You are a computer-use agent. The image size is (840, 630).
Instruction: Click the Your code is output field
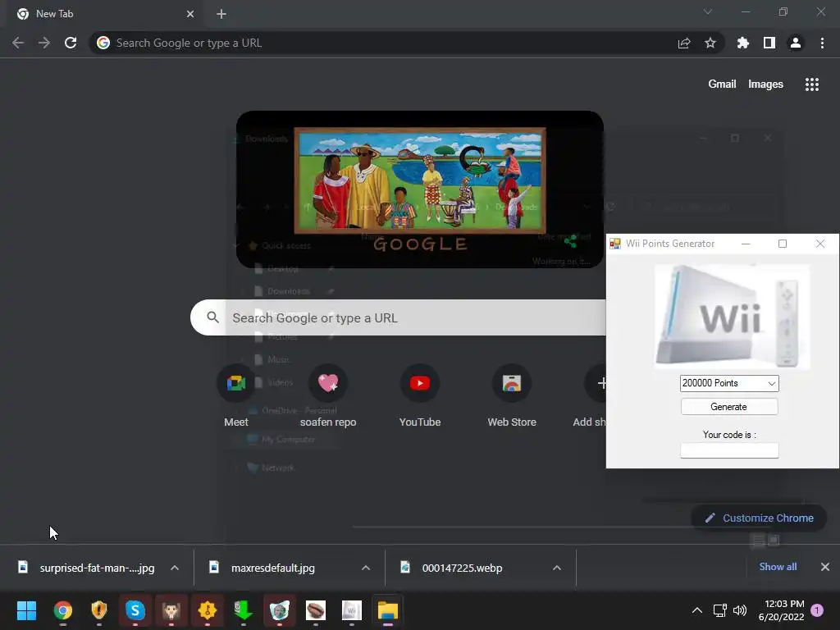click(x=729, y=450)
